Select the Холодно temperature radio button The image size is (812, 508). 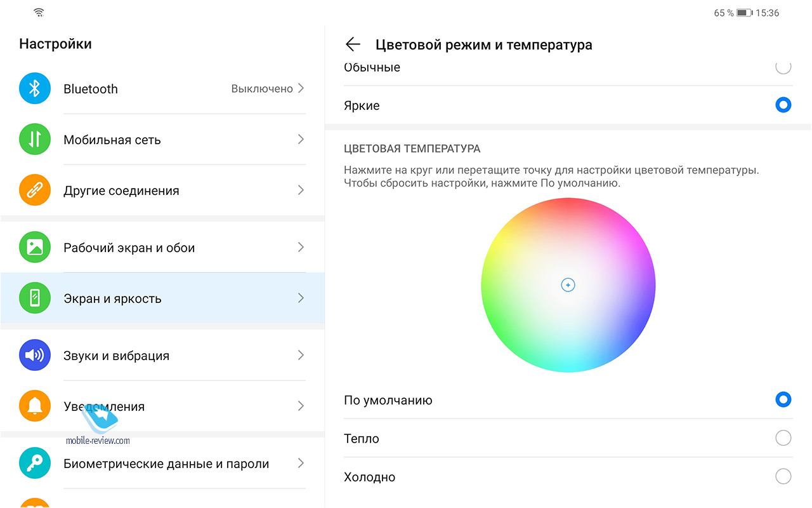(x=783, y=476)
